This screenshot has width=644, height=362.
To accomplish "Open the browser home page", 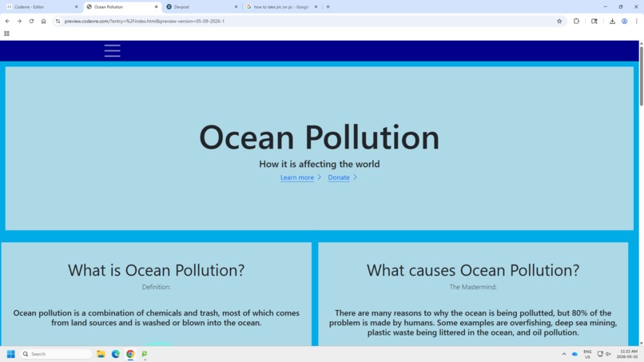I will [x=43, y=21].
